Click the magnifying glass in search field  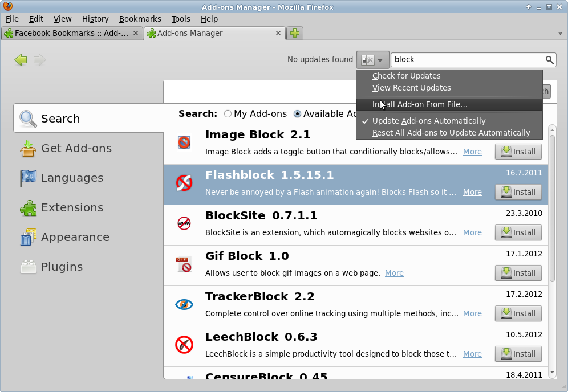[549, 60]
